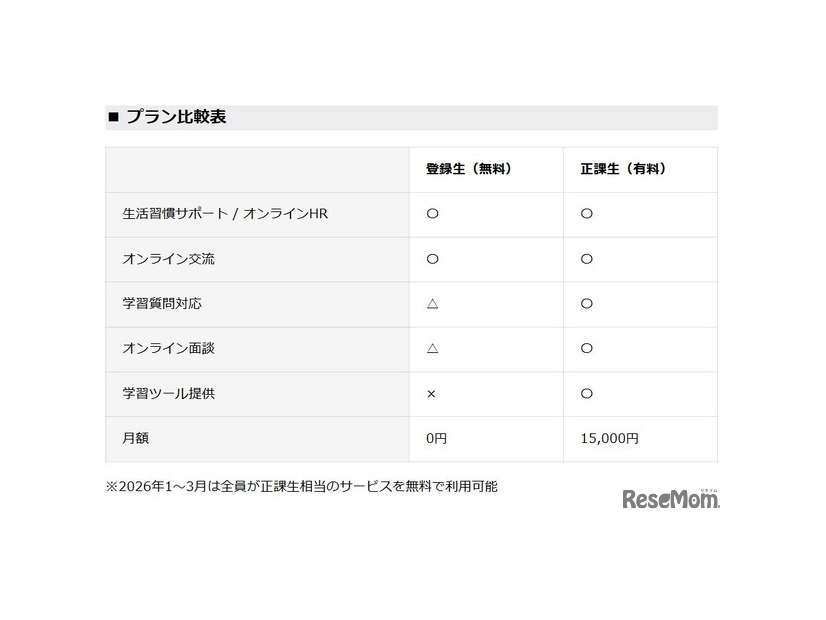Click the 0円 price cell
This screenshot has width=826, height=620.
(438, 438)
